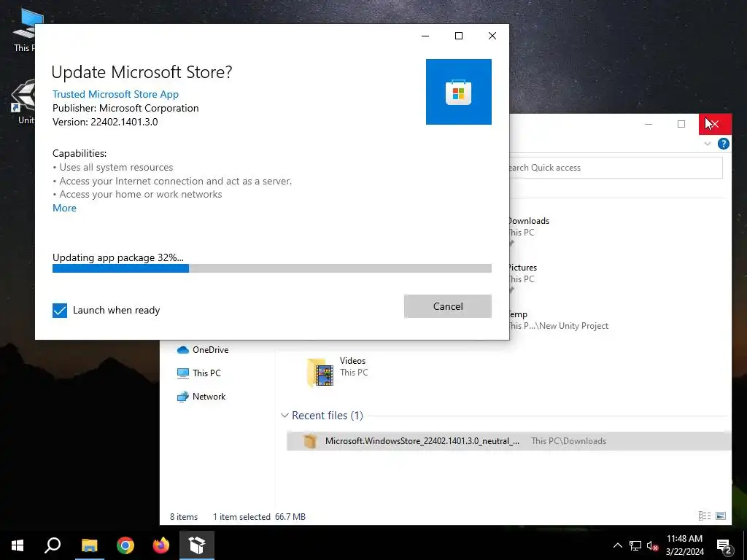Click the Microsoft Store logo tile
This screenshot has height=560, width=747.
click(x=458, y=92)
